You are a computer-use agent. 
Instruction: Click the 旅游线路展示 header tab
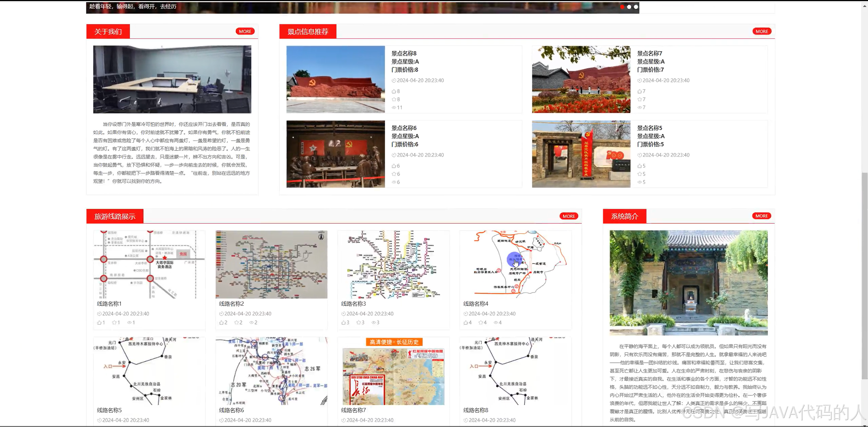115,216
